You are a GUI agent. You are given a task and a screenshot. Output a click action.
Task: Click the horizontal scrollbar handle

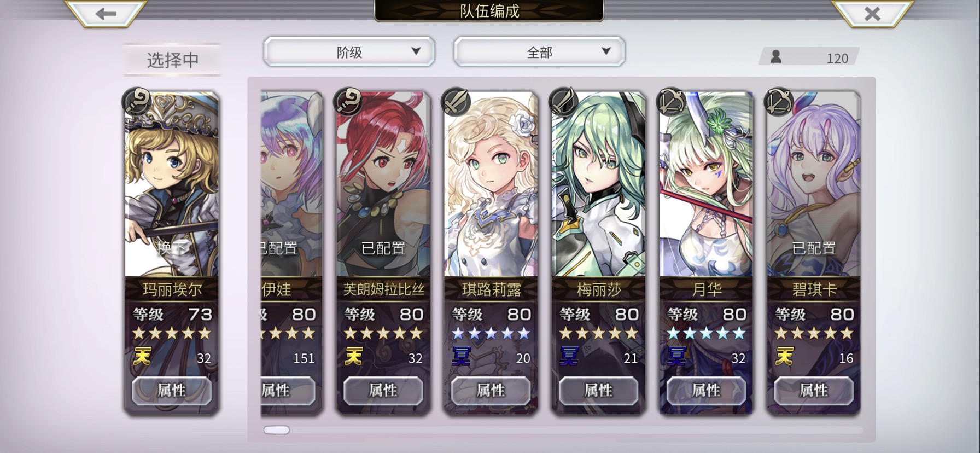pyautogui.click(x=277, y=430)
